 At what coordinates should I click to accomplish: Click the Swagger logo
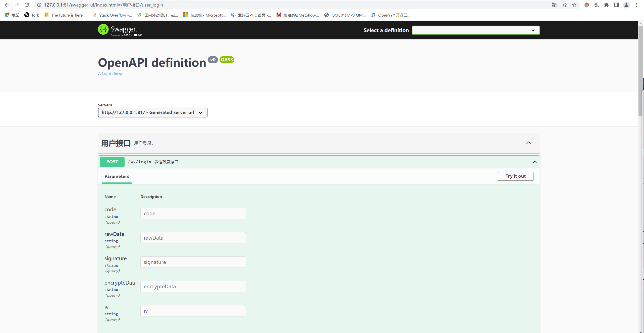point(120,30)
